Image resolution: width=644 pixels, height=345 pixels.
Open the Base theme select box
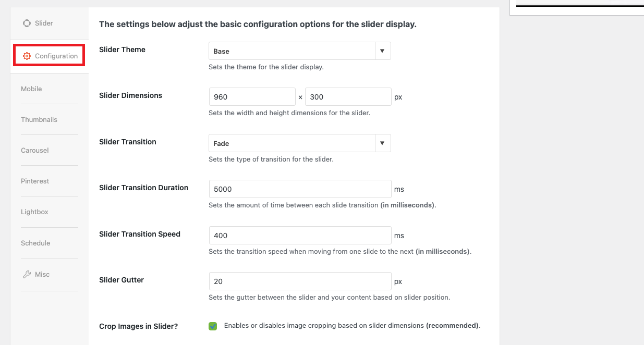click(300, 51)
